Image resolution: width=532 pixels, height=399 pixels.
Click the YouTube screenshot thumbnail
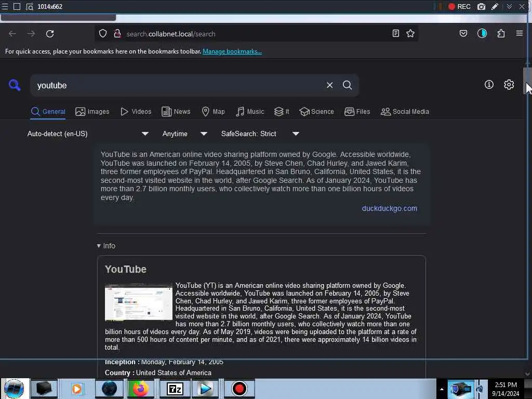(138, 302)
